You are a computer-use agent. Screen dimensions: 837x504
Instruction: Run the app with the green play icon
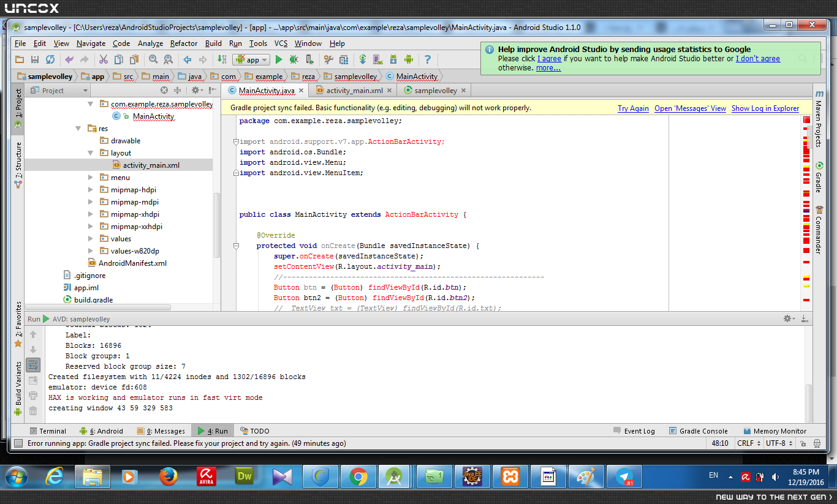coord(279,59)
